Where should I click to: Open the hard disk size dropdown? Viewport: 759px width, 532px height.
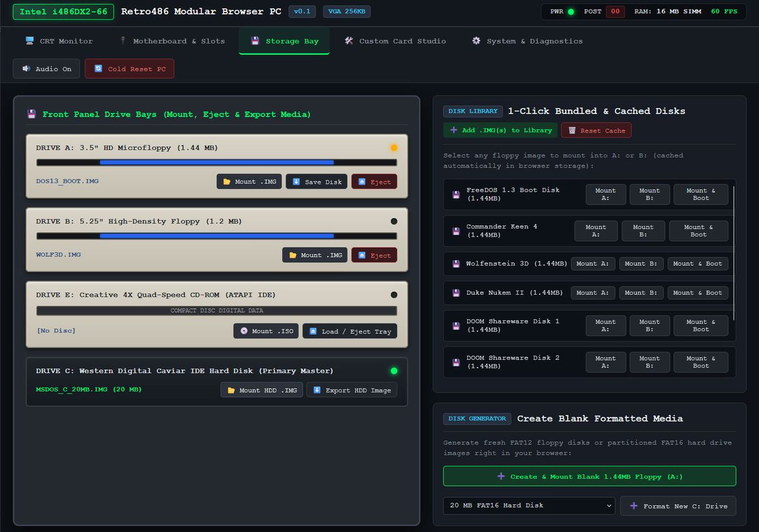click(529, 505)
